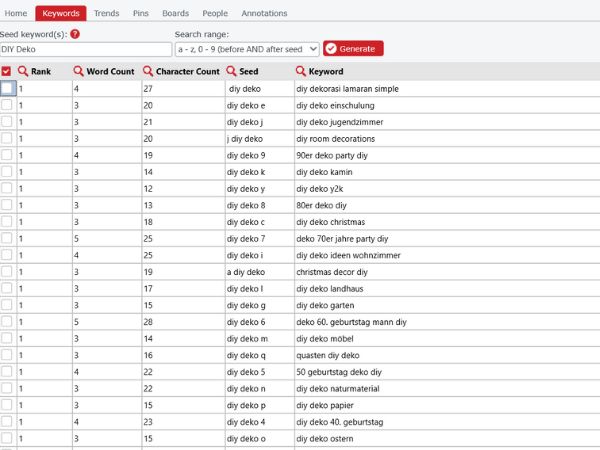Open the Search range dropdown
The width and height of the screenshot is (600, 450).
[x=246, y=49]
